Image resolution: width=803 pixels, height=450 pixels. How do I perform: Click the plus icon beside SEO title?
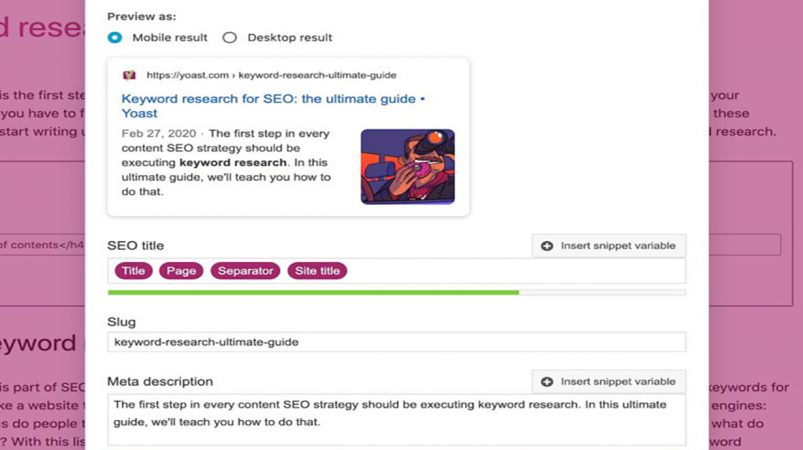point(547,246)
